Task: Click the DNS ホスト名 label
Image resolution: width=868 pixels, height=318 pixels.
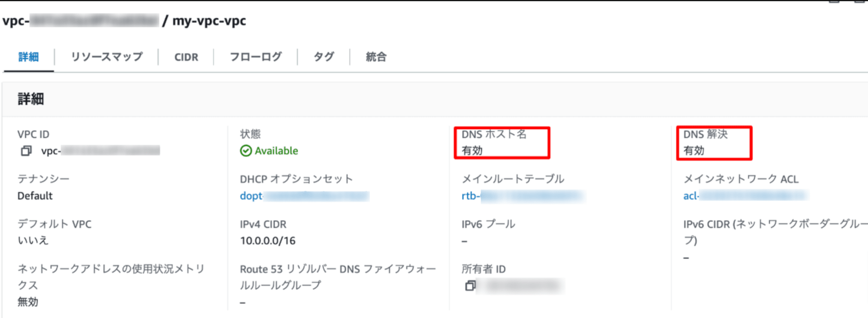Action: click(x=494, y=134)
